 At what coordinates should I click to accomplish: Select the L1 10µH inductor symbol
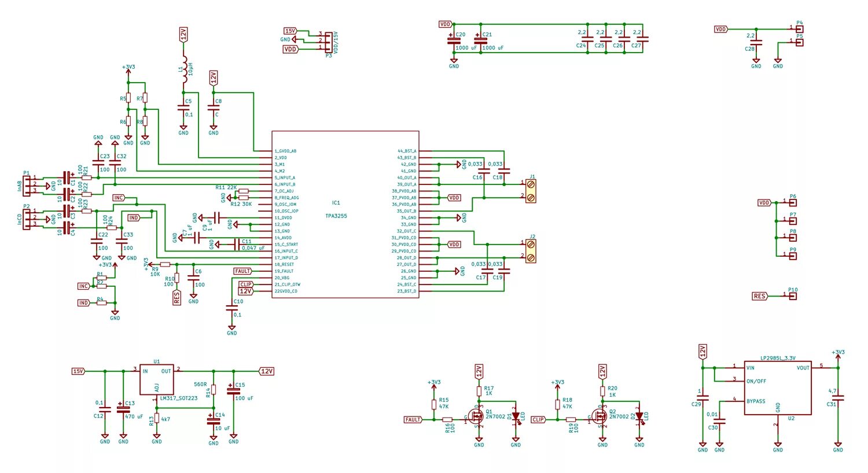point(184,69)
